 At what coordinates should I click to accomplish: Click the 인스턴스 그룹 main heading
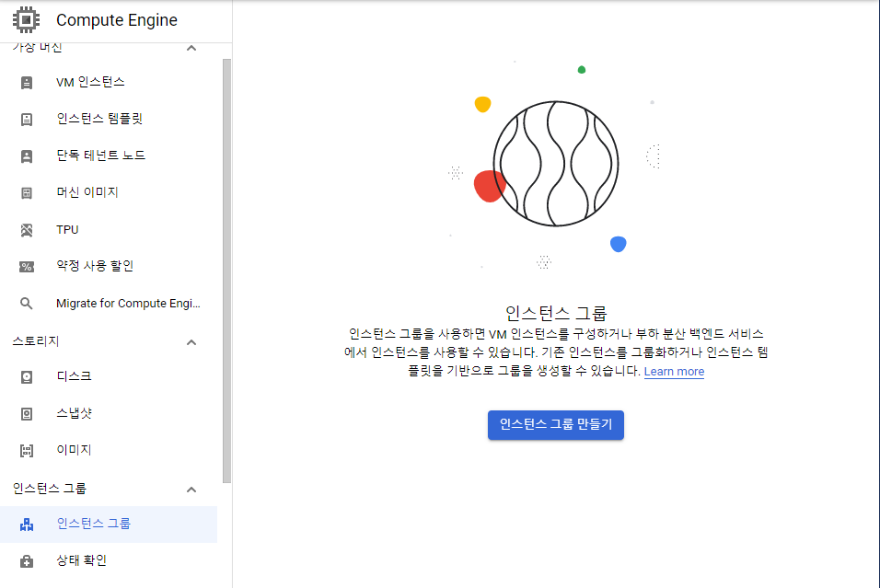(556, 313)
